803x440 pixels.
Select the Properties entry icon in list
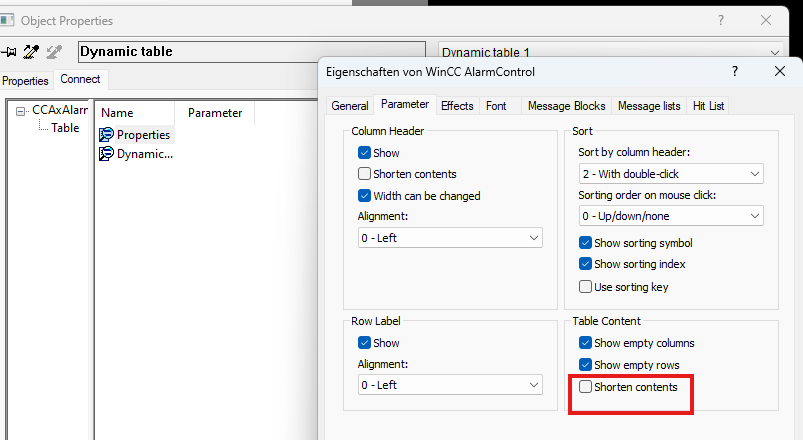coord(106,134)
